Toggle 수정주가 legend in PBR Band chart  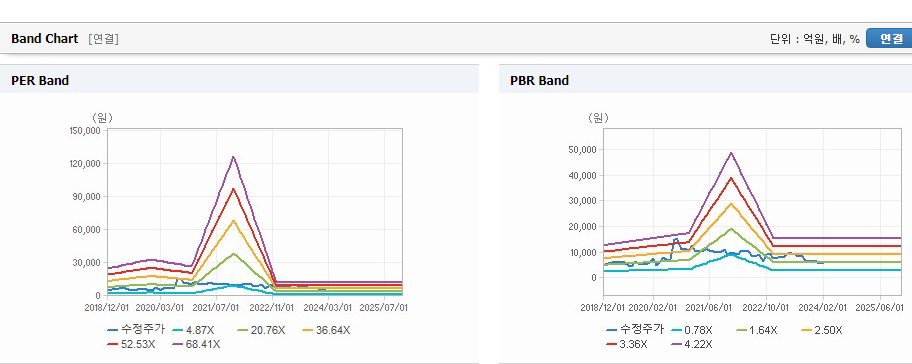(635, 330)
